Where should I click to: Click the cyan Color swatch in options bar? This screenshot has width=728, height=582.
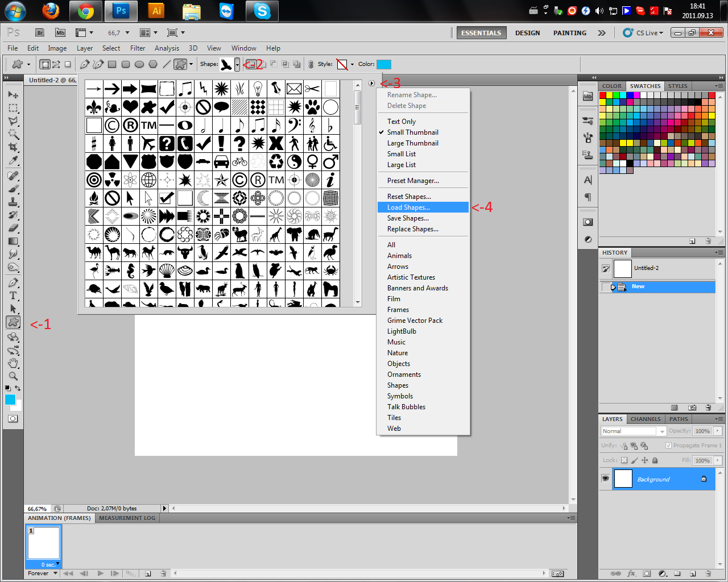point(384,64)
